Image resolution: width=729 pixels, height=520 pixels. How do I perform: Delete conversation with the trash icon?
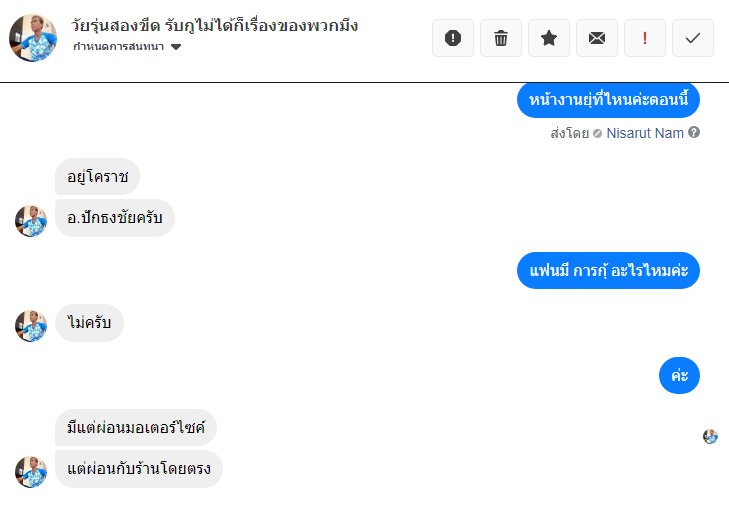(x=501, y=38)
